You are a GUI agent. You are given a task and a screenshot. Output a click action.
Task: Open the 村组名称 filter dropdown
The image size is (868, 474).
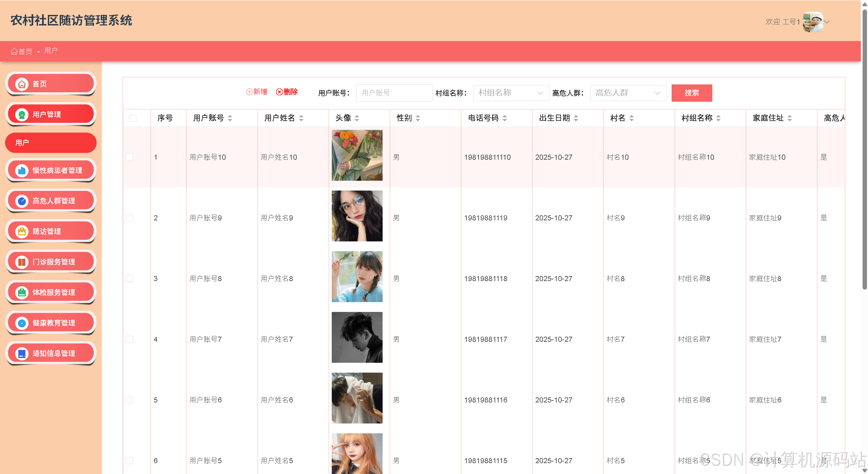(511, 93)
